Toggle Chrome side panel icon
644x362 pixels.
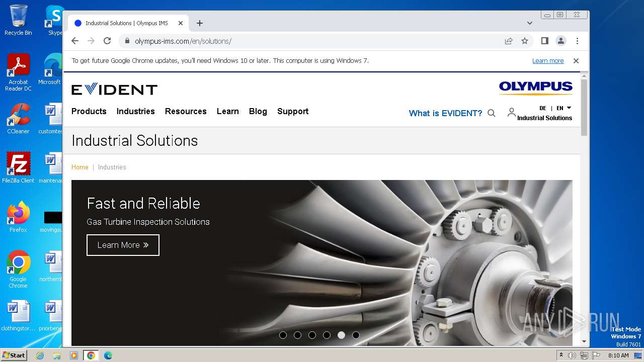(544, 41)
